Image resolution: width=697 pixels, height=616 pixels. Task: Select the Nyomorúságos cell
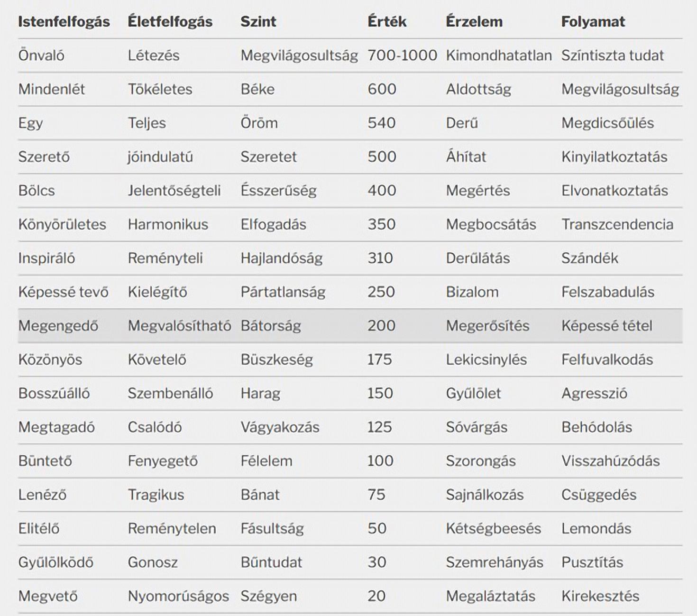click(178, 596)
